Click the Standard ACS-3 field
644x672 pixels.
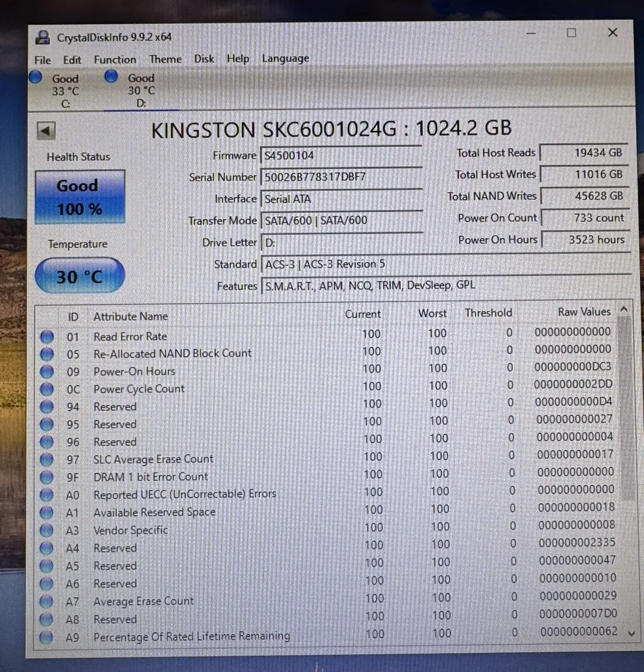pyautogui.click(x=446, y=264)
